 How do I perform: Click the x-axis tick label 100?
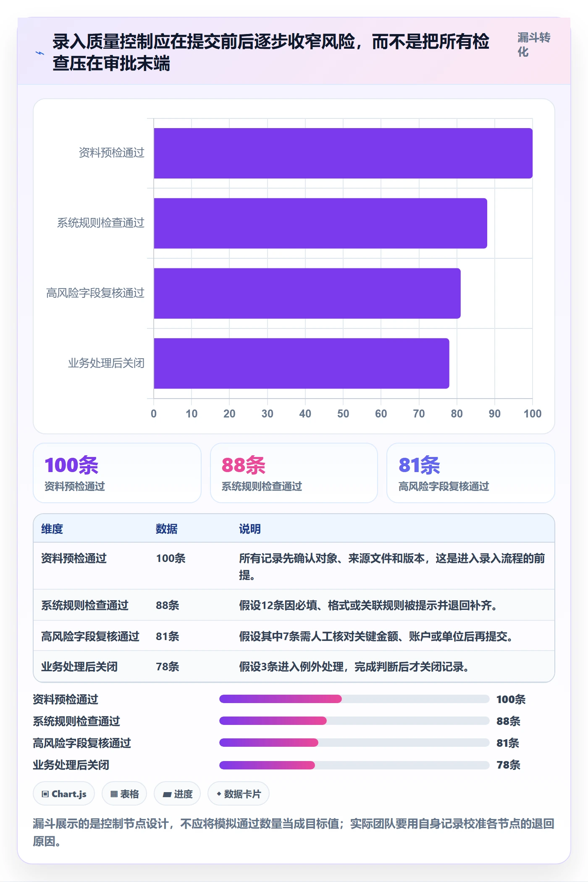click(533, 414)
